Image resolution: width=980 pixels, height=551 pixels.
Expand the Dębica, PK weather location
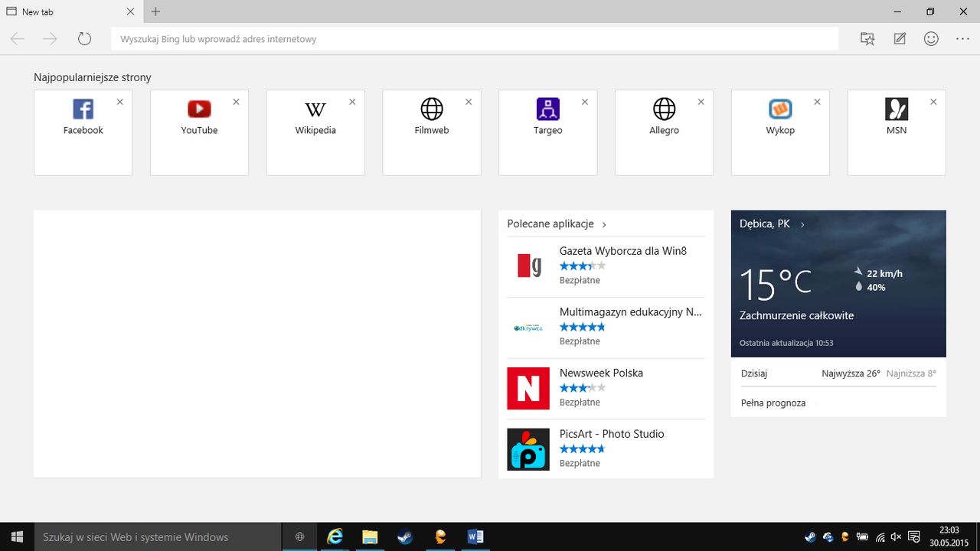coord(772,224)
